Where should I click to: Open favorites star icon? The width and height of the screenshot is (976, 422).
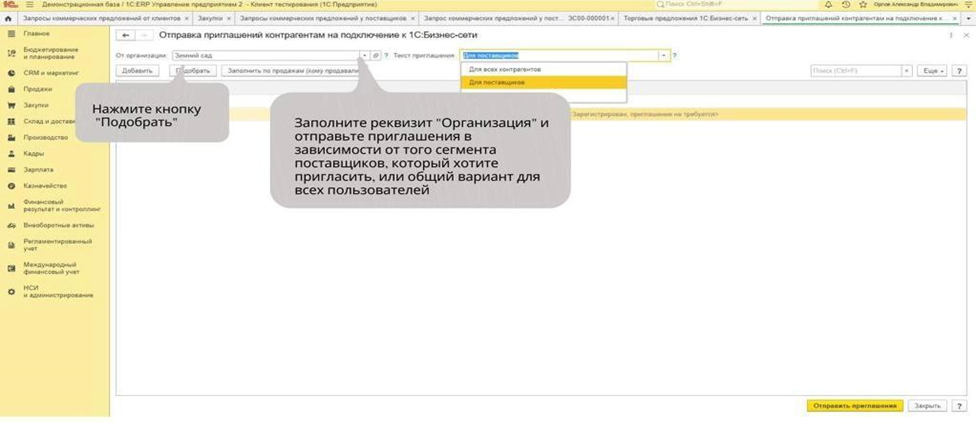coord(863,4)
